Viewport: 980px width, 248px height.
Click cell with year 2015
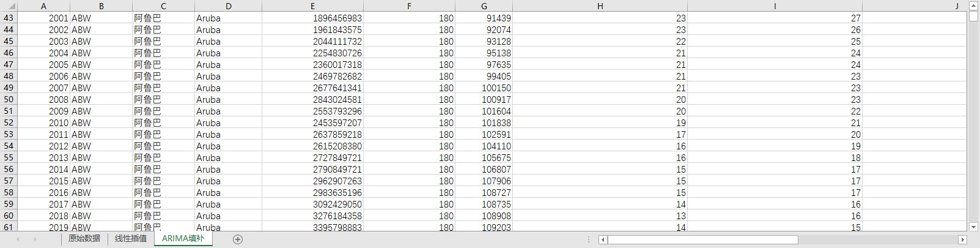(43, 181)
